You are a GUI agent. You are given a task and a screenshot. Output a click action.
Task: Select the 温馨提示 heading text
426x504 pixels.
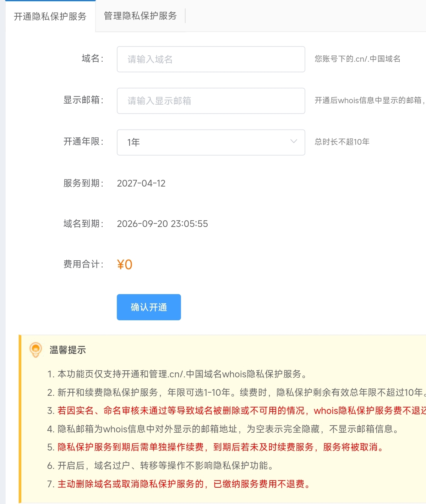click(x=68, y=350)
